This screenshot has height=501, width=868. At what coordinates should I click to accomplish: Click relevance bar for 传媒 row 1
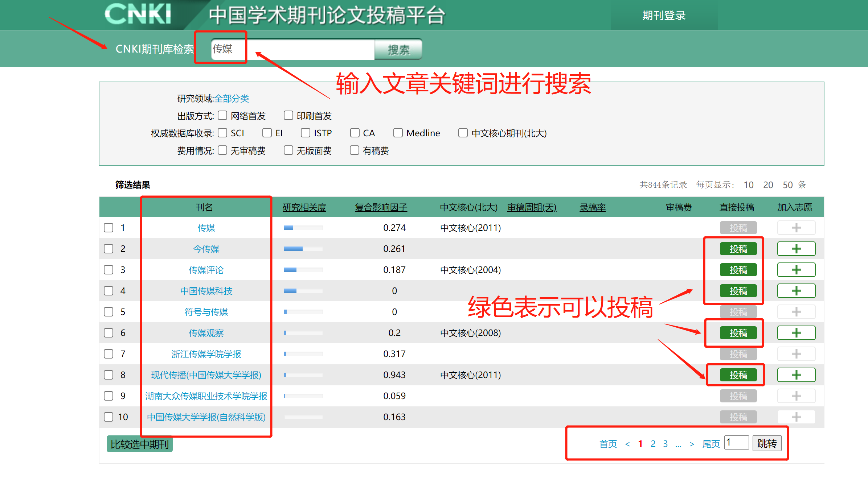(303, 228)
